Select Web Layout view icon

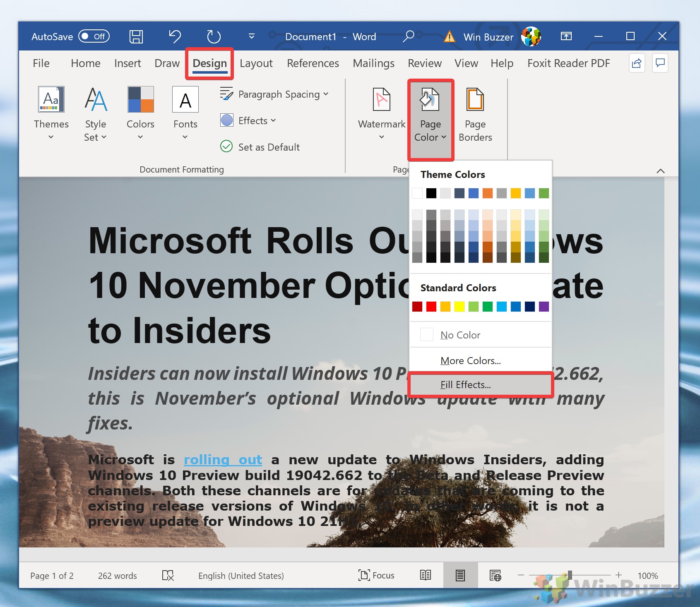point(495,575)
